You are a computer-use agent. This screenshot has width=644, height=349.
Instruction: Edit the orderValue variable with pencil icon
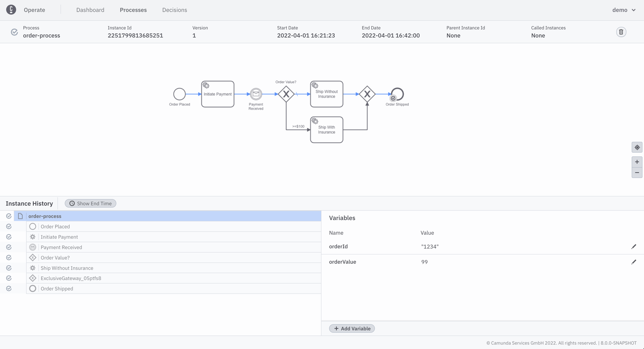click(x=634, y=262)
